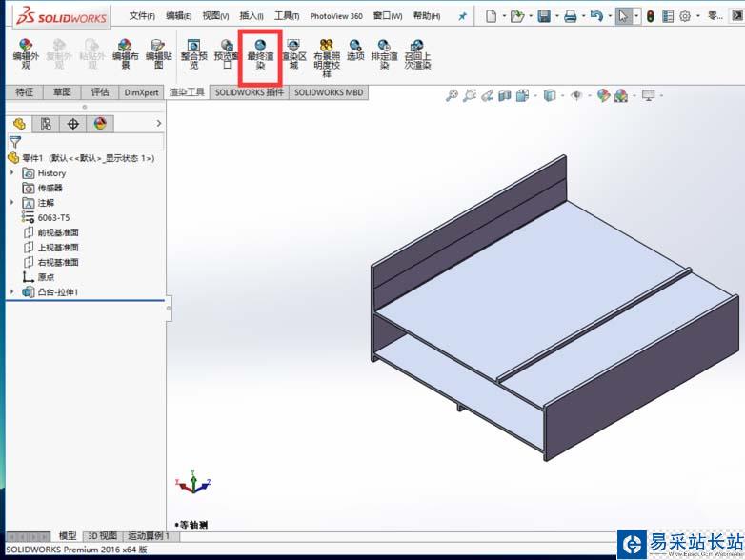Open the 插入(I) menu
The width and height of the screenshot is (745, 560).
tap(251, 16)
